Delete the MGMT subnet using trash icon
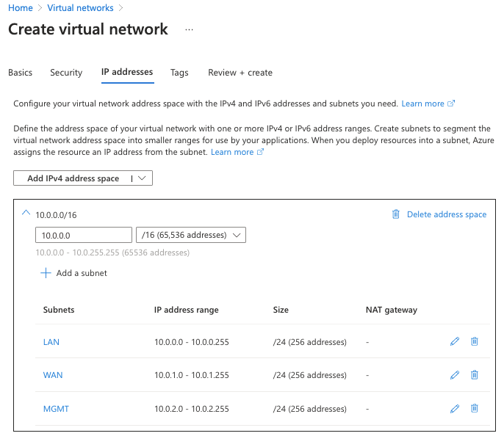This screenshot has height=436, width=504. (475, 408)
